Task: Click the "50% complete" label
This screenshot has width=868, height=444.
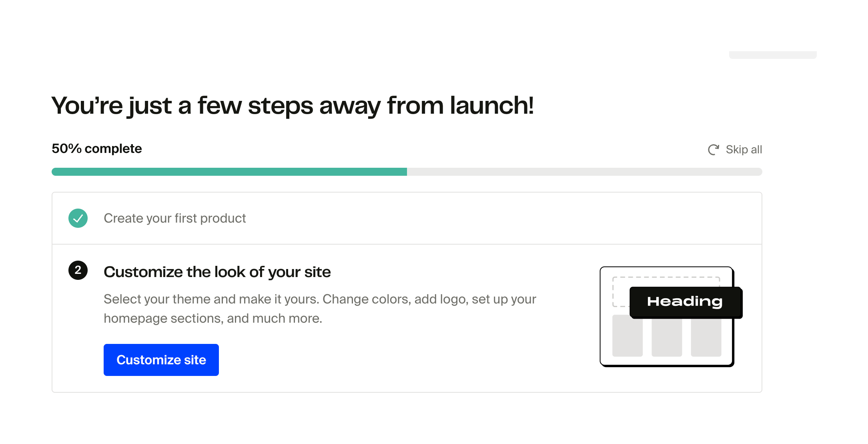Action: tap(96, 149)
